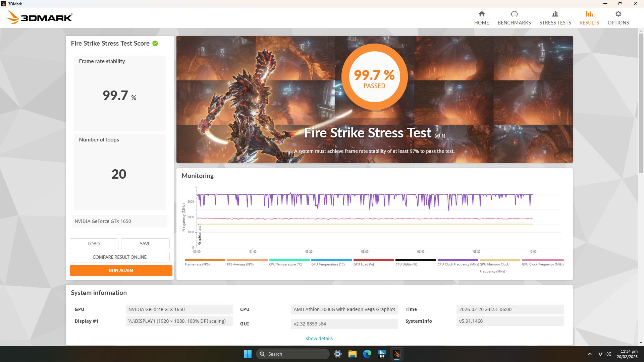Image resolution: width=644 pixels, height=362 pixels.
Task: Click the 3DMark title bar icon
Action: [x=3, y=4]
